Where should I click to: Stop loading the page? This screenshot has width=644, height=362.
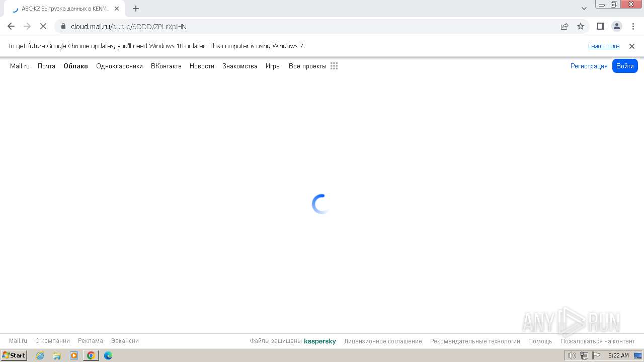(43, 26)
